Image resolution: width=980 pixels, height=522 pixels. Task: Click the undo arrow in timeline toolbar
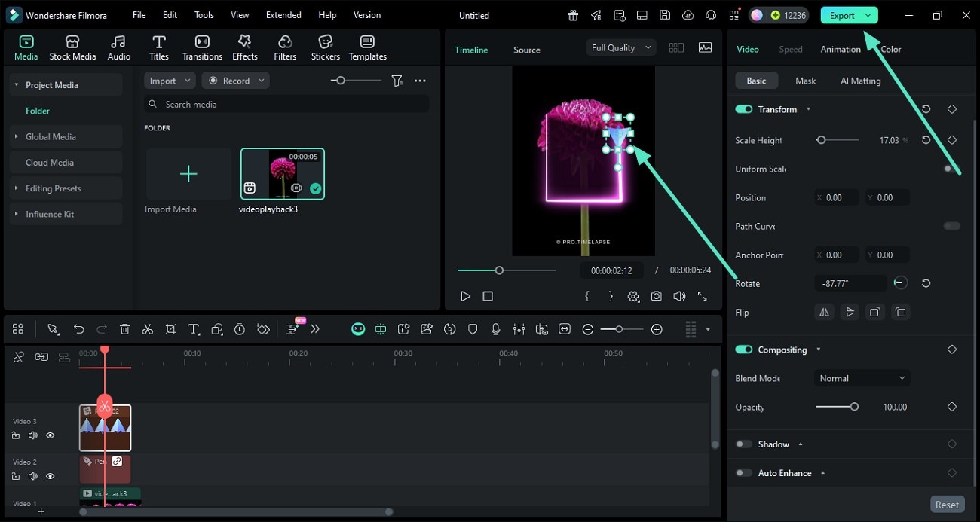79,329
